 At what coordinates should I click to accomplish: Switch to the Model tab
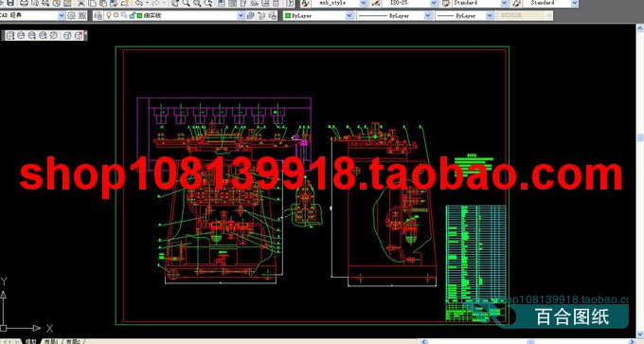pos(30,341)
